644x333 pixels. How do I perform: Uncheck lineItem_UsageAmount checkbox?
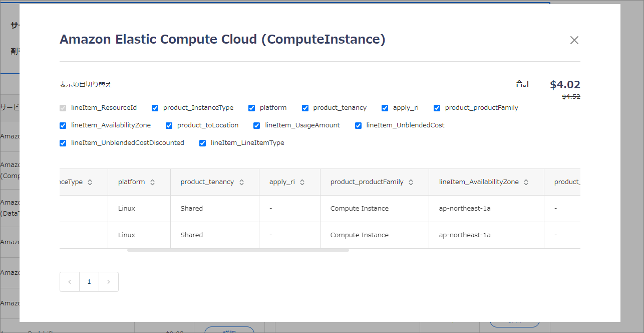coord(257,125)
